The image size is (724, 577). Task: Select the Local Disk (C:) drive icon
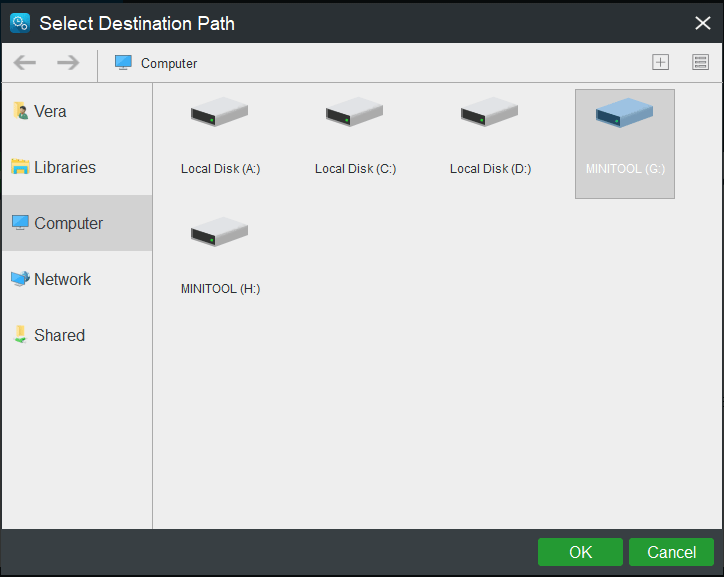click(354, 112)
